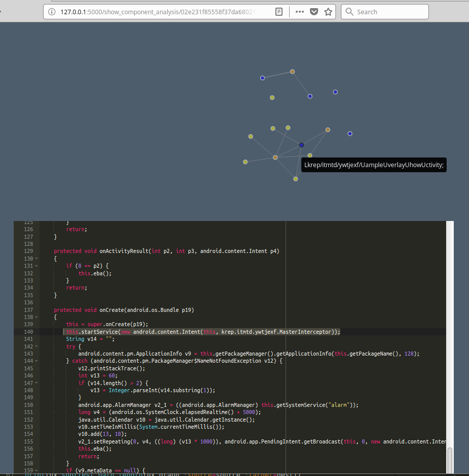Click the UampleUverlayUhowUctivity tooltip label
Screen dimensions: 469x476
(374, 165)
